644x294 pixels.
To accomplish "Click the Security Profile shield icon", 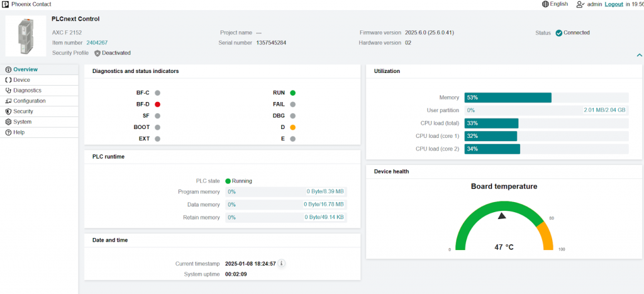I will [x=97, y=53].
